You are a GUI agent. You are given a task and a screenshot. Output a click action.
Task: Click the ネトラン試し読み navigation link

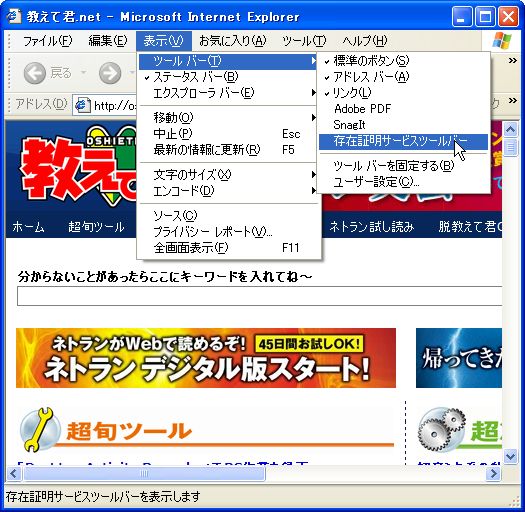coord(372,227)
